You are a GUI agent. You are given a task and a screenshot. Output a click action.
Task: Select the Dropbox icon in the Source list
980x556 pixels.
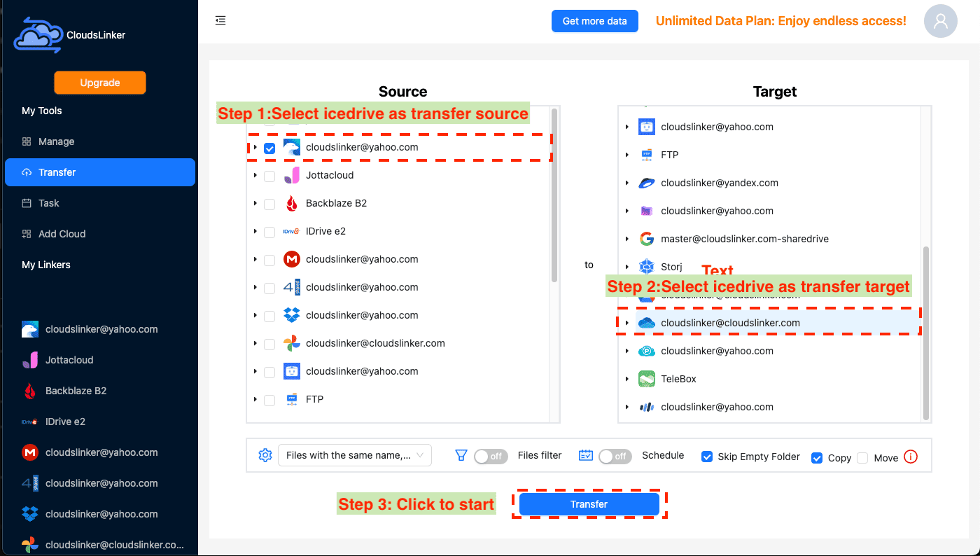click(292, 315)
